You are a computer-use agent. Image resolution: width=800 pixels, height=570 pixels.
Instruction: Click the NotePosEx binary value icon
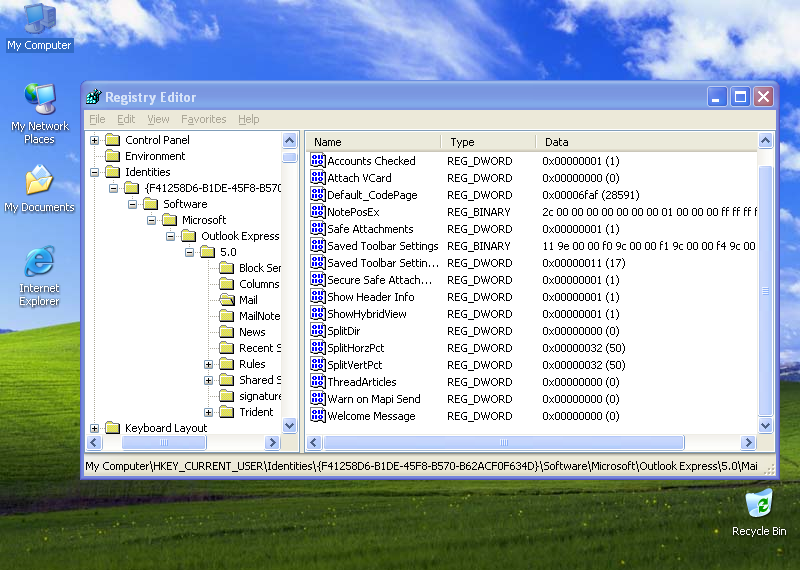click(317, 212)
